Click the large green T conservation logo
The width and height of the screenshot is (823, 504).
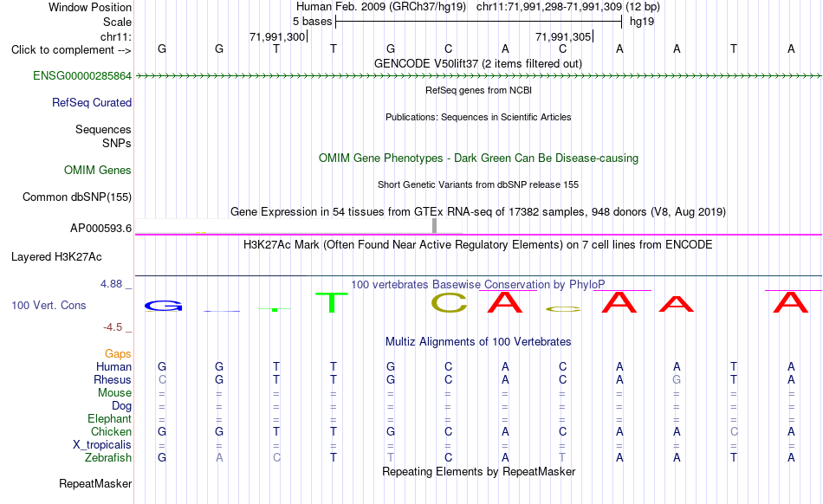(x=332, y=302)
